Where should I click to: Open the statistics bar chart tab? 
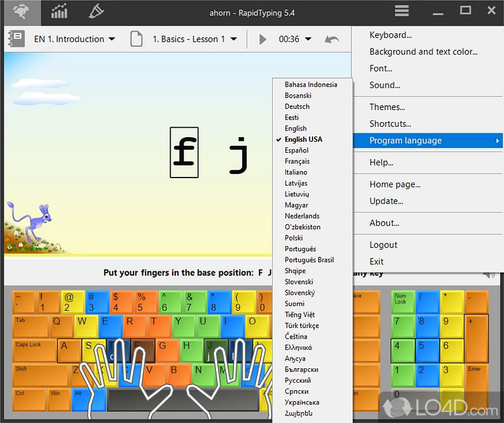[x=59, y=11]
